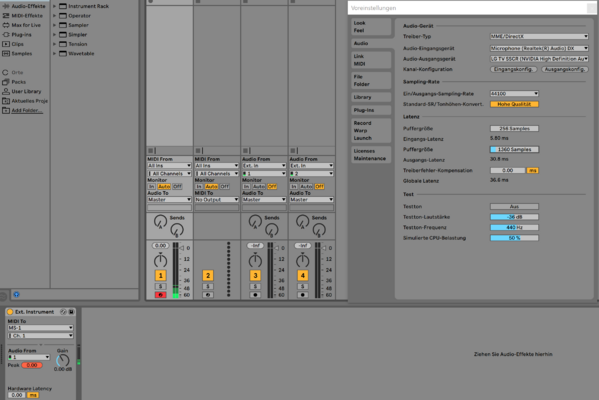Stop clips on track 1
The image size is (599, 400).
coord(151,151)
